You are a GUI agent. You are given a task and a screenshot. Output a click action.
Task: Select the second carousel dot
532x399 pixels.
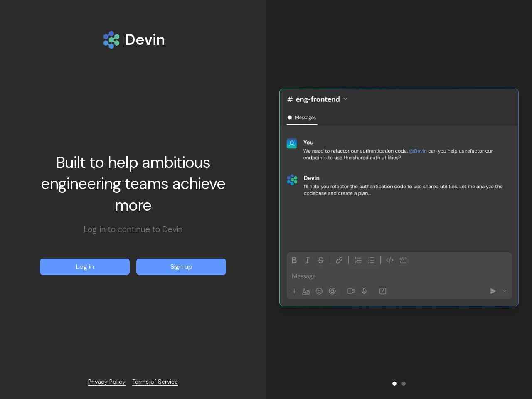click(x=404, y=384)
